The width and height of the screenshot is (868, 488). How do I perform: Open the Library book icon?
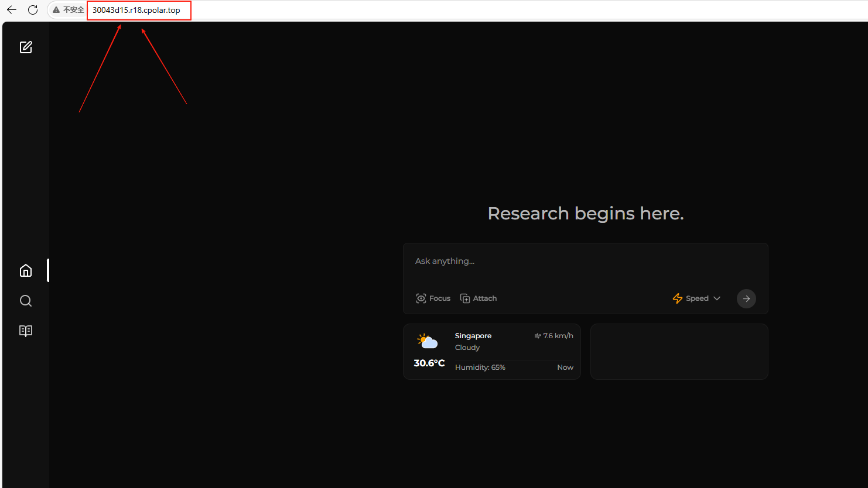[x=26, y=331]
